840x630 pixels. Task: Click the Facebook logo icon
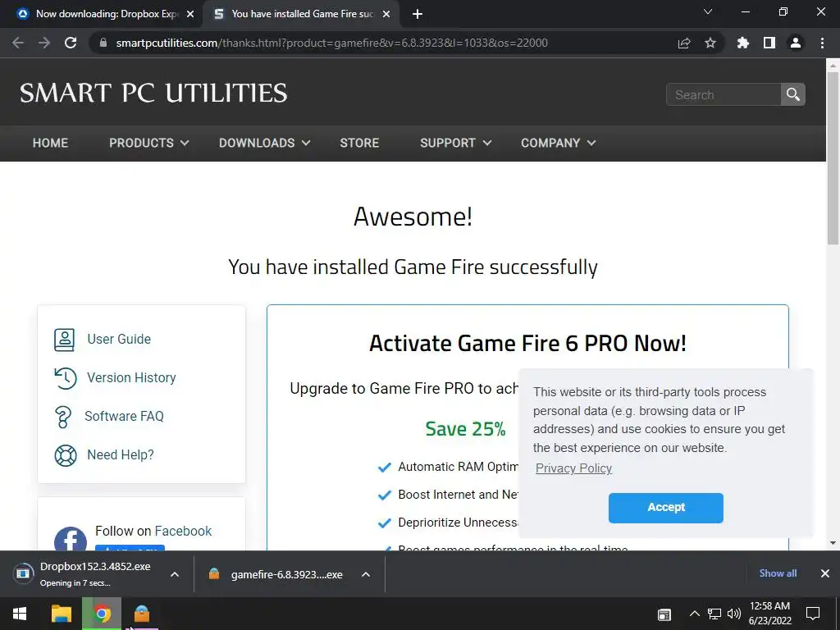click(x=71, y=538)
